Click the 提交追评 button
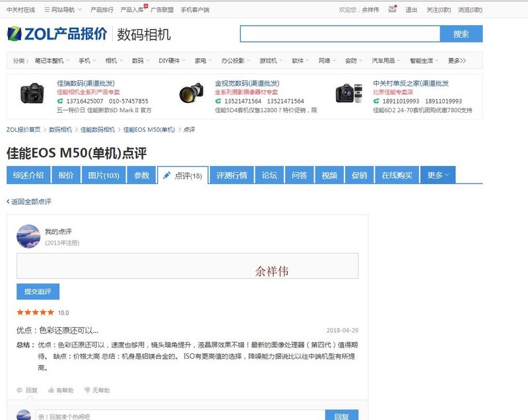This screenshot has width=528, height=420. [38, 291]
